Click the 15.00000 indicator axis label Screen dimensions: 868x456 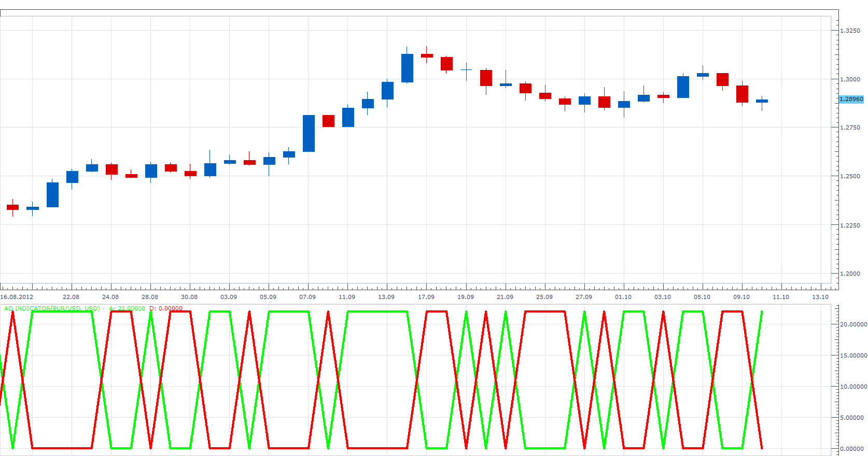(853, 355)
